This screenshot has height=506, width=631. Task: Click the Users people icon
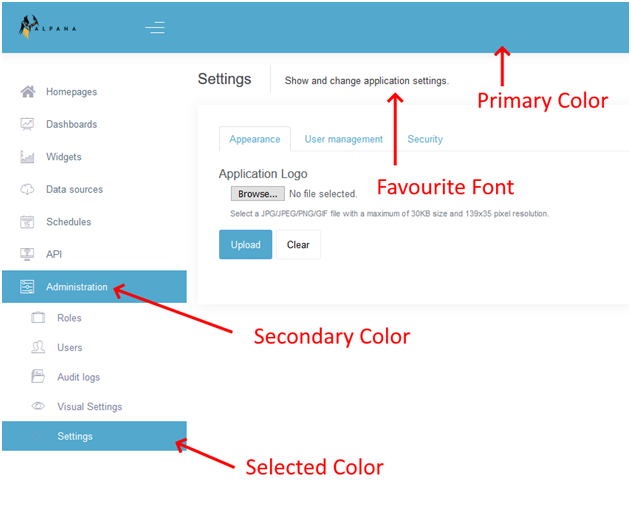pyautogui.click(x=39, y=347)
